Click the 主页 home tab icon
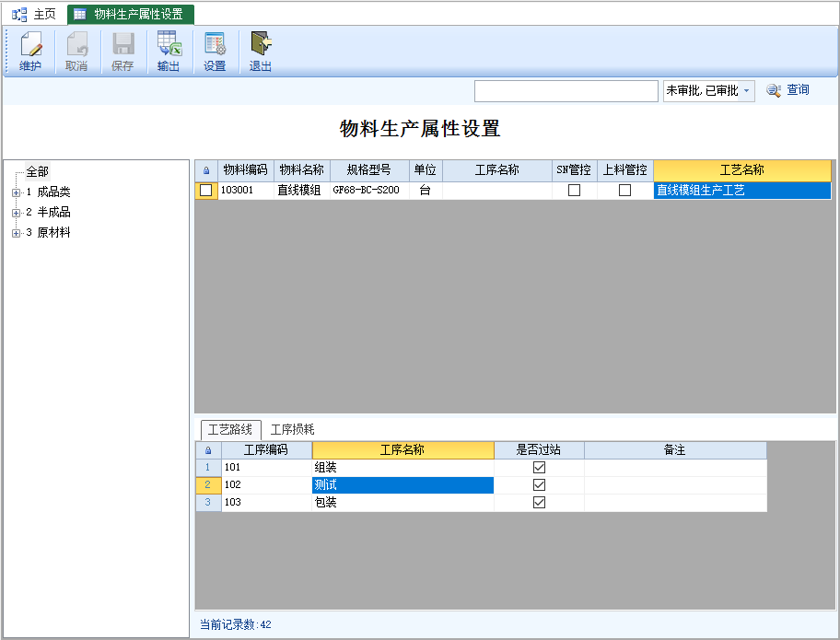This screenshot has width=840, height=640. click(19, 15)
